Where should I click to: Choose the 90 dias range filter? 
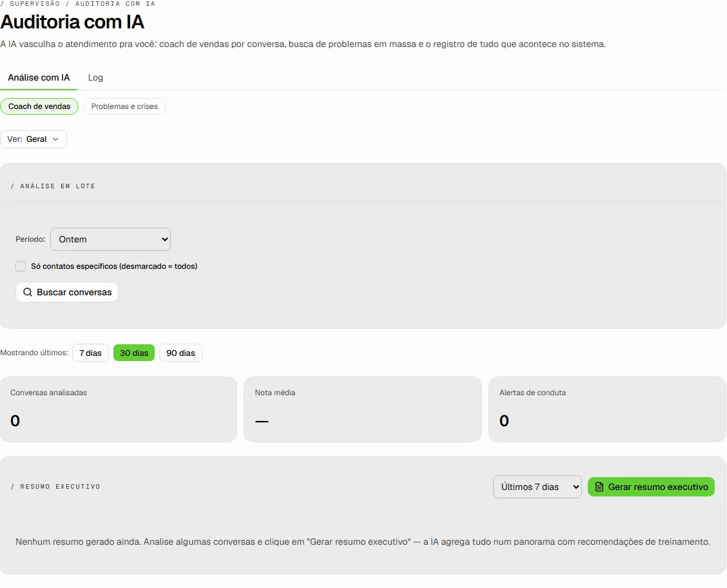[x=181, y=353]
